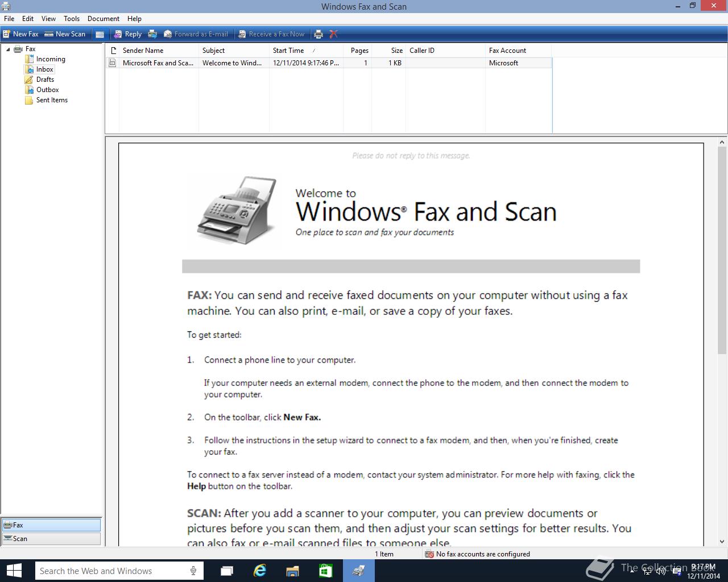
Task: Select the Drafts folder
Action: click(45, 80)
